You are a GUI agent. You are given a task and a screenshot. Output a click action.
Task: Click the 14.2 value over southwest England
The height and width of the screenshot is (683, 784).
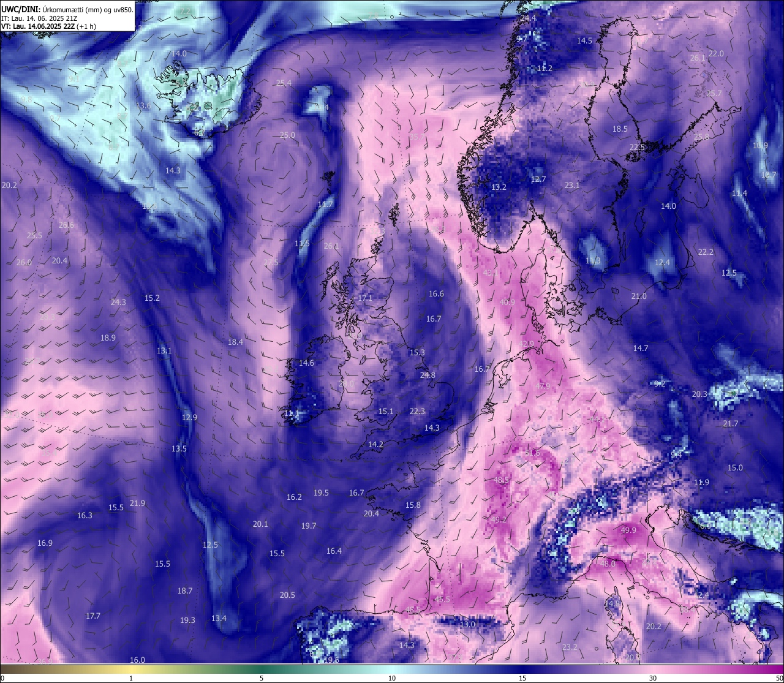tap(375, 445)
